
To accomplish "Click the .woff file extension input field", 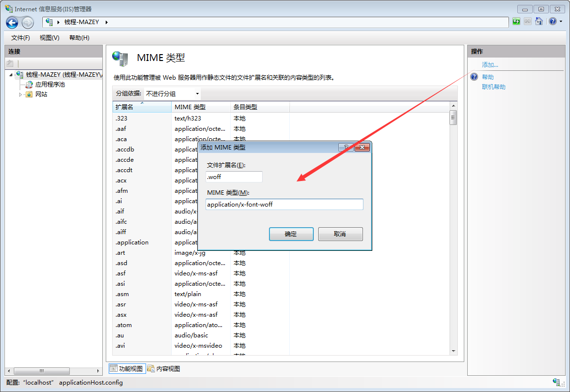I will (234, 176).
